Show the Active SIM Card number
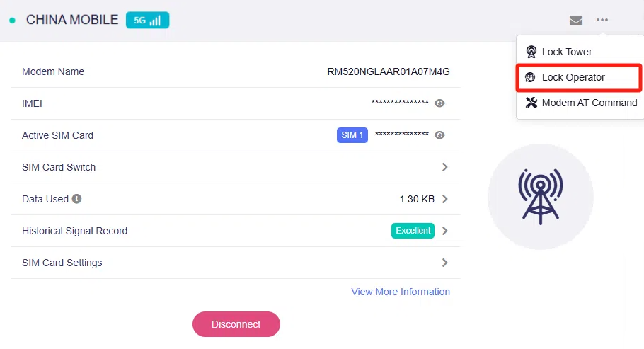 [x=439, y=135]
